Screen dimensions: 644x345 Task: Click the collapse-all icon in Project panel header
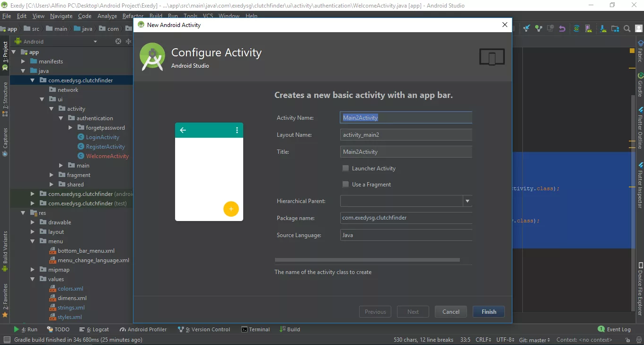pyautogui.click(x=128, y=42)
